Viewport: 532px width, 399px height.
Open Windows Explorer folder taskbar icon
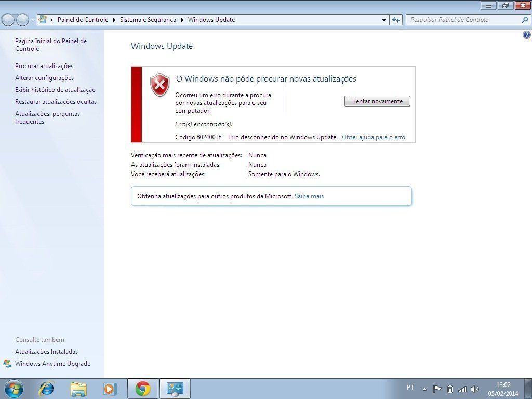(x=78, y=389)
